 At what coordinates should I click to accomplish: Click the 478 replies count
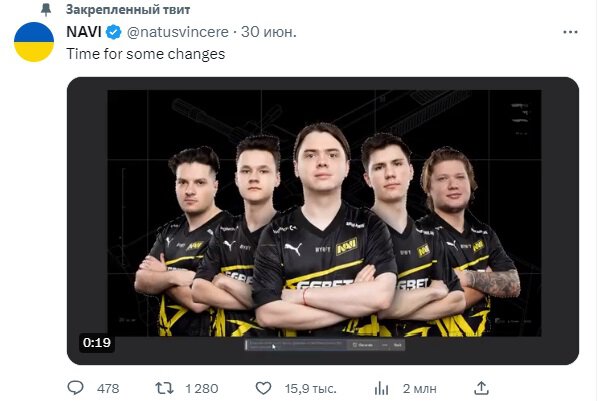click(x=108, y=389)
